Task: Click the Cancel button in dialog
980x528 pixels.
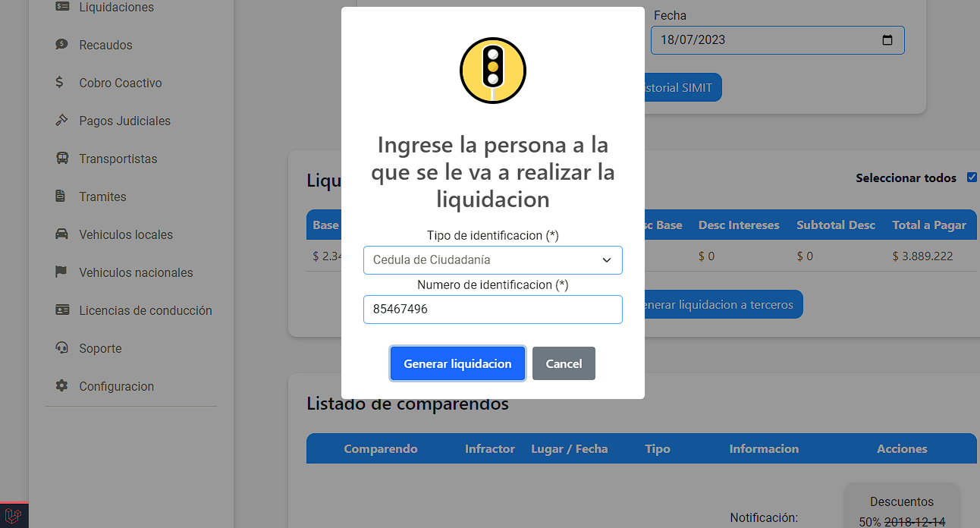Action: coord(564,363)
